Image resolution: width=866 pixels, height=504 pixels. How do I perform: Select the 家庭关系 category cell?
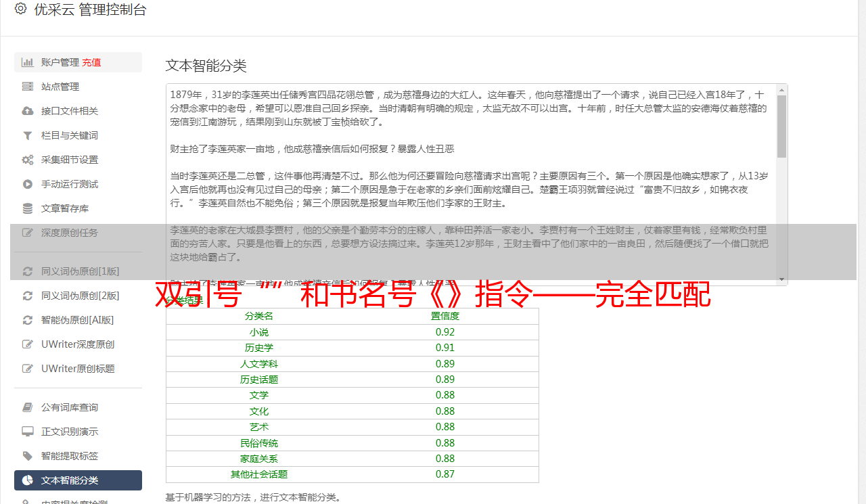click(259, 459)
